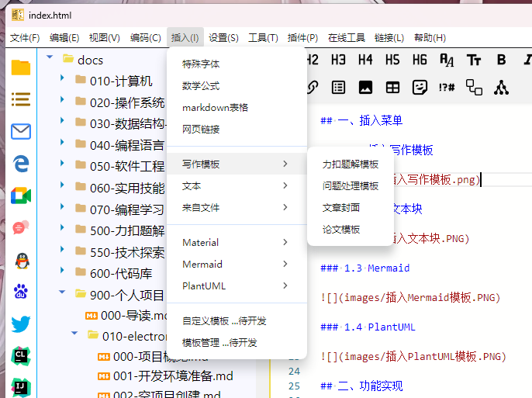This screenshot has height=398, width=532.
Task: Click the QQ penguin sidebar icon
Action: 21,260
